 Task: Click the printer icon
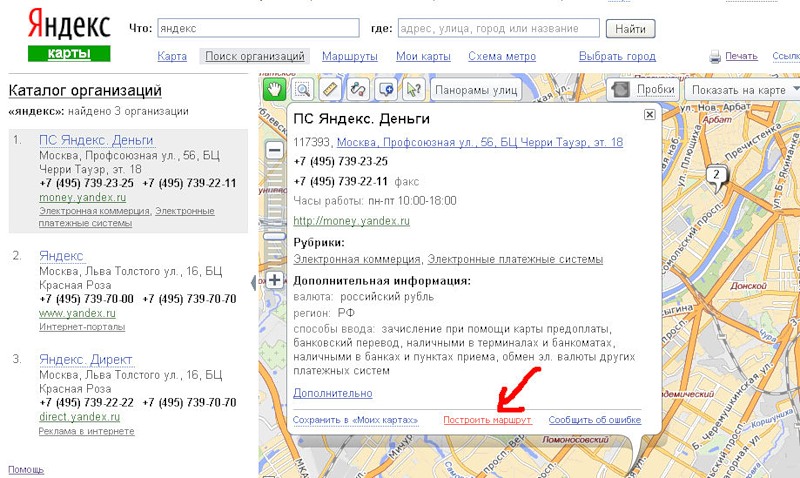[x=715, y=57]
